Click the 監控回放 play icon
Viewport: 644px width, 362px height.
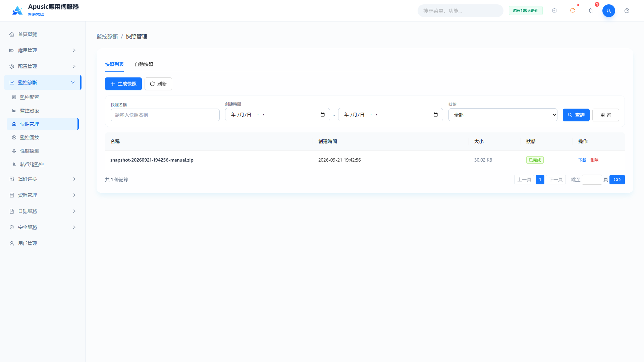(x=14, y=137)
